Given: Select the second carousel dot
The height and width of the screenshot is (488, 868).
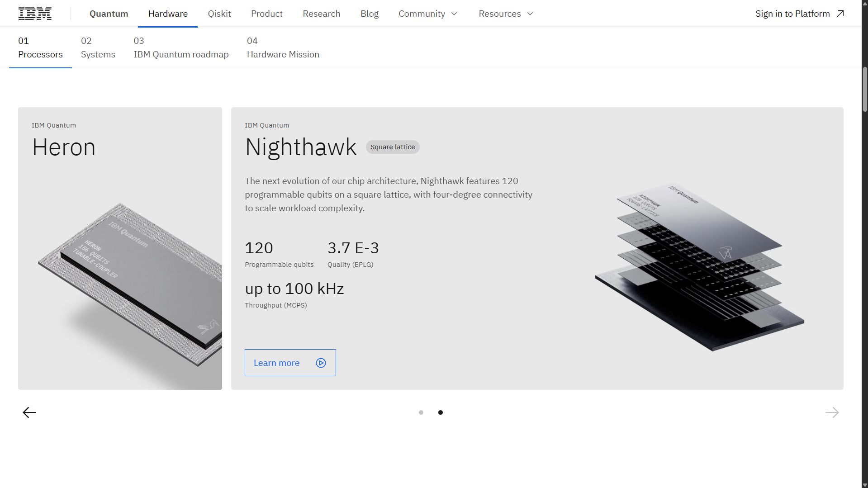Looking at the screenshot, I should coord(441,412).
